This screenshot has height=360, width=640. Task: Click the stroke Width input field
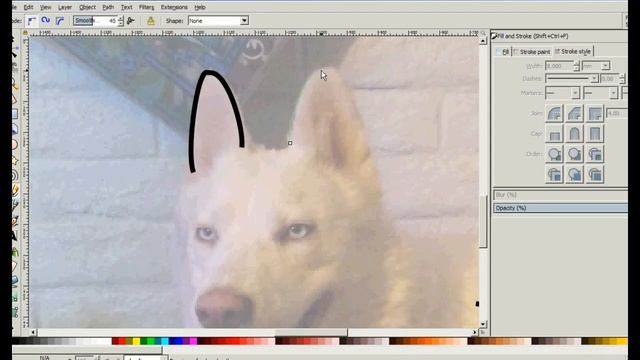[x=559, y=66]
